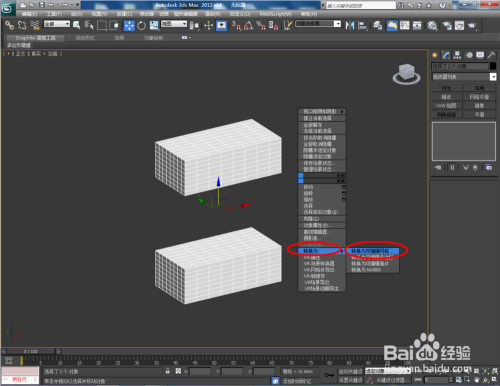The image size is (500, 386).
Task: Open the Schematic View icon
Action: coord(417,25)
